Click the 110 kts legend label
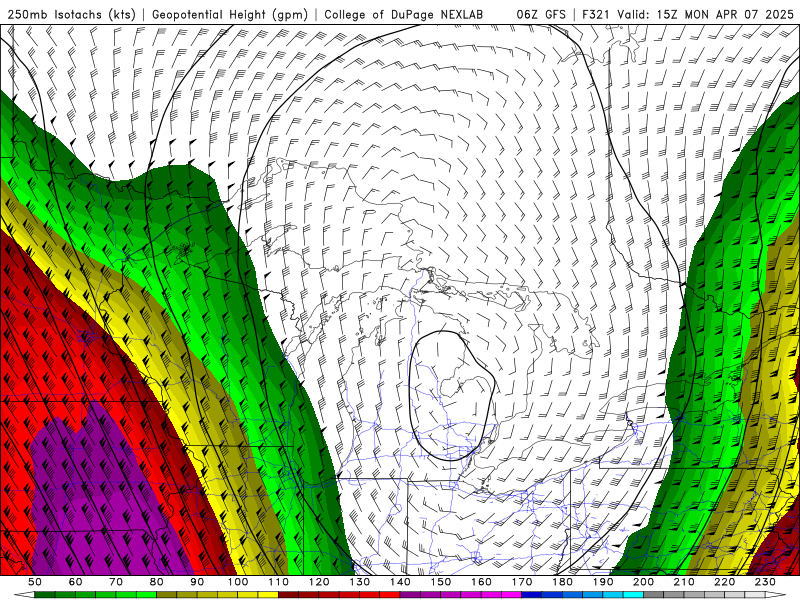800x600 pixels. tap(279, 582)
